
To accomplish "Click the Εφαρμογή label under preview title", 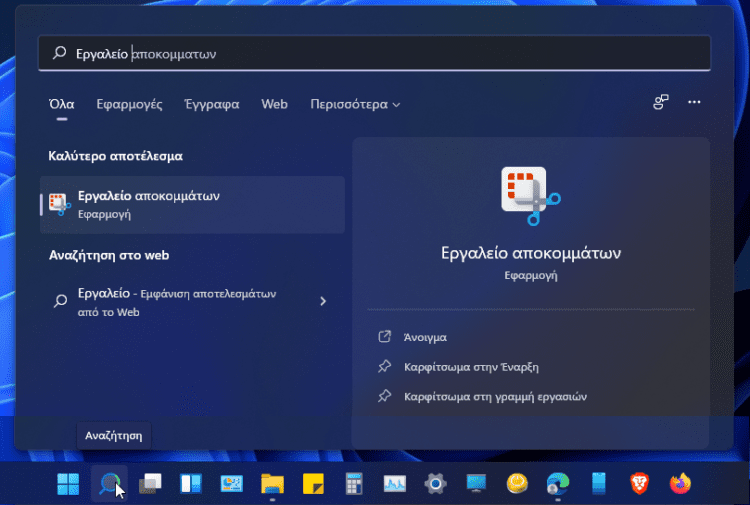I will click(x=531, y=275).
